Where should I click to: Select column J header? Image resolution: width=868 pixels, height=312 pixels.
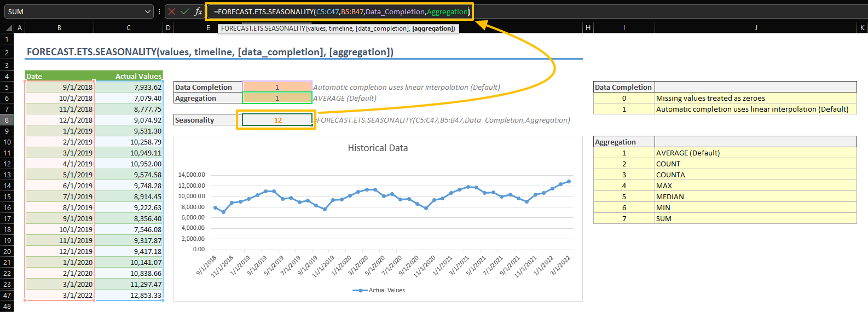pyautogui.click(x=756, y=27)
